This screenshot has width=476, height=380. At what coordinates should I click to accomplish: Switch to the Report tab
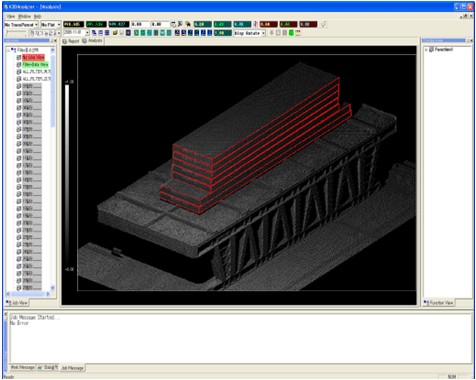(71, 41)
